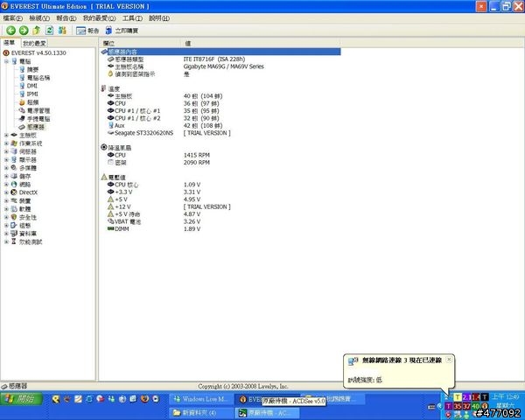Open the 檢視(V) menu
Image resolution: width=525 pixels, height=420 pixels.
tap(39, 18)
